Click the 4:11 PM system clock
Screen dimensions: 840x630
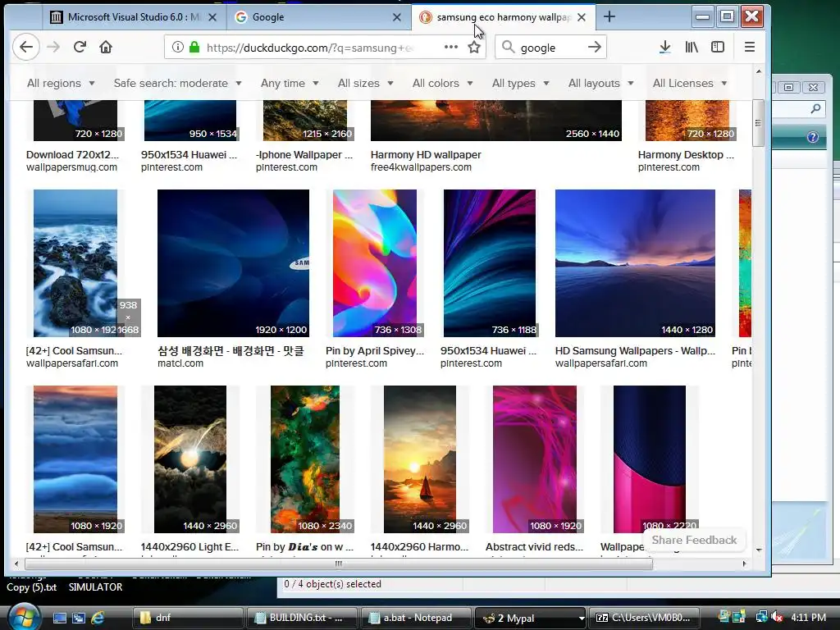click(x=808, y=618)
